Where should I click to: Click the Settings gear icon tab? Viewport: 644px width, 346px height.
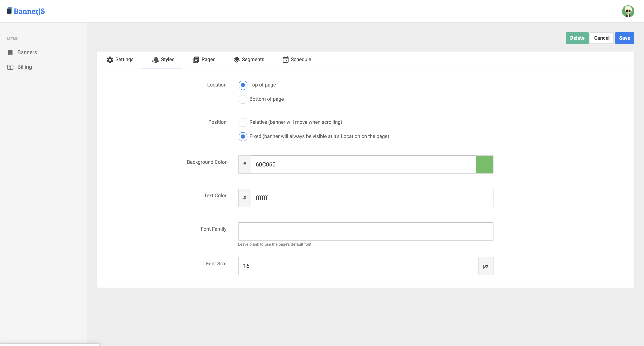pos(110,60)
